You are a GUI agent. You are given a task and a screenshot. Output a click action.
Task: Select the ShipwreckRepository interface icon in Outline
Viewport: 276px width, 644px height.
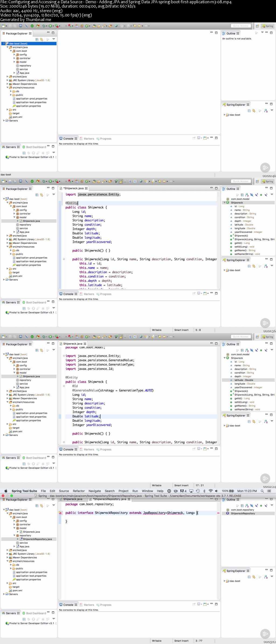[x=227, y=513]
